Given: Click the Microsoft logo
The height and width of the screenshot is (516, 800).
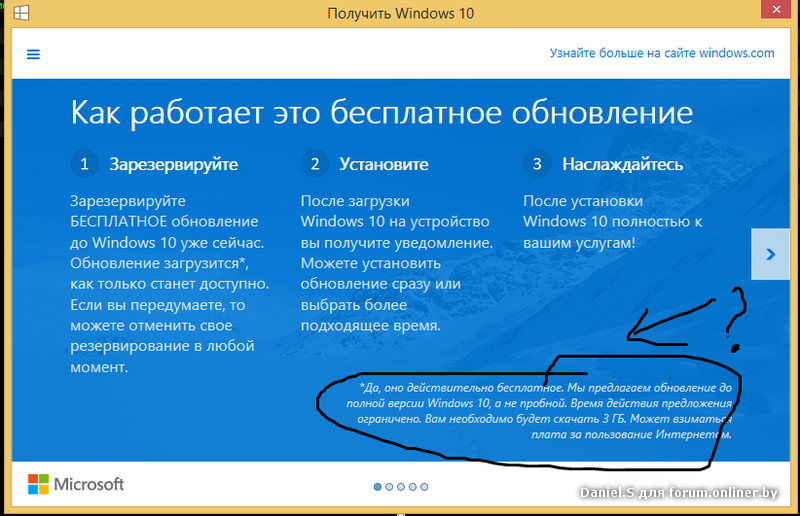Looking at the screenshot, I should (x=76, y=484).
